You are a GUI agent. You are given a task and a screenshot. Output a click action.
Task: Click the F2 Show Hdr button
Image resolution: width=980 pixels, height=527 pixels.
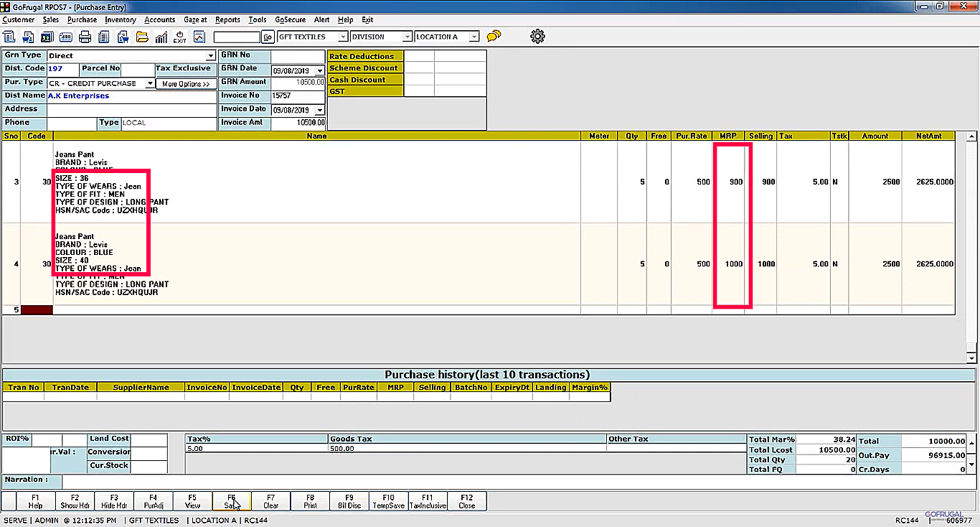pyautogui.click(x=75, y=501)
